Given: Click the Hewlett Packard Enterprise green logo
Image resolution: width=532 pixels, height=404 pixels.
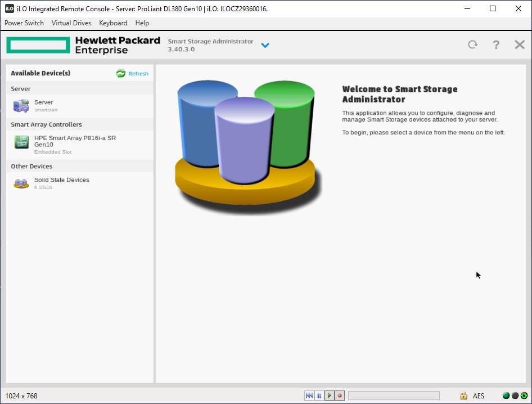Looking at the screenshot, I should click(x=38, y=45).
